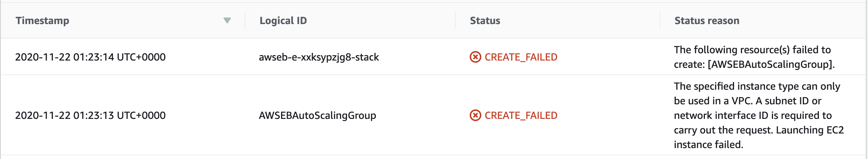Click the 01:23:14 timestamp entry
The height and width of the screenshot is (159, 868).
click(x=90, y=57)
